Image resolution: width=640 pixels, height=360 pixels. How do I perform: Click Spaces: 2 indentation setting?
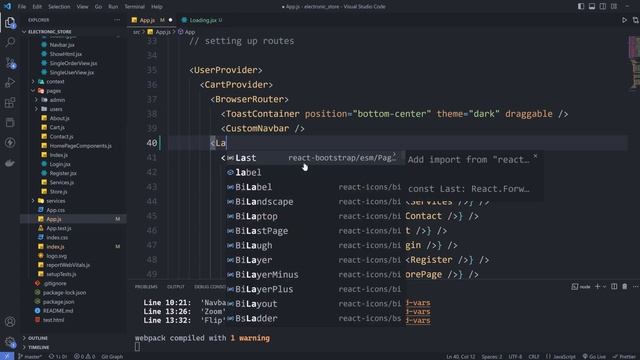(x=491, y=356)
